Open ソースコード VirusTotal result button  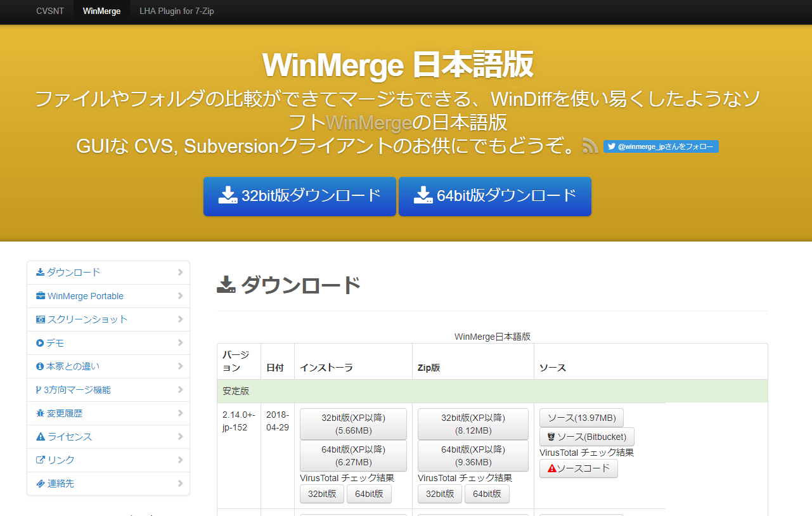(x=578, y=468)
